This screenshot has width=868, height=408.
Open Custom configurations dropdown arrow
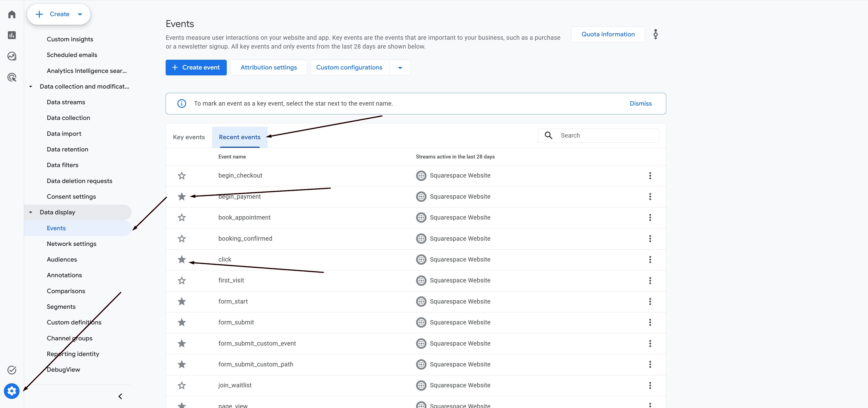[x=400, y=68]
